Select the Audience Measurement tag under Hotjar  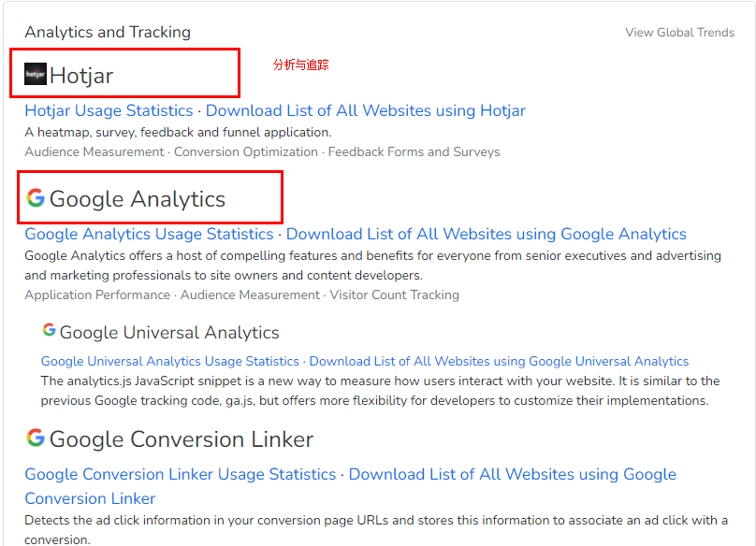[94, 151]
